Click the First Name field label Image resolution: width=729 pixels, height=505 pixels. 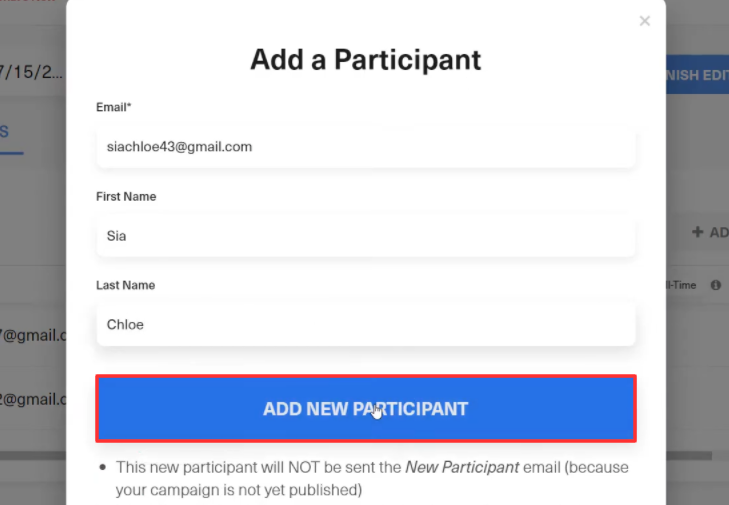click(126, 197)
